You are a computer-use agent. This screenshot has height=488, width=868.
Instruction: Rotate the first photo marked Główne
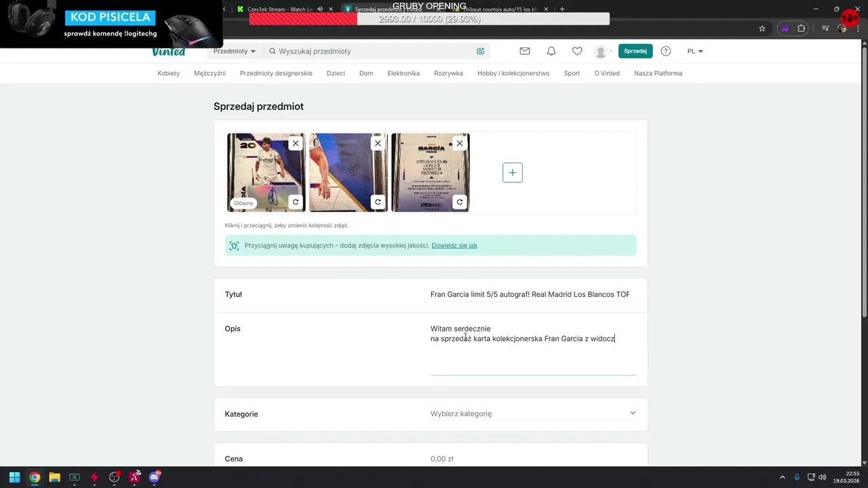click(x=295, y=202)
